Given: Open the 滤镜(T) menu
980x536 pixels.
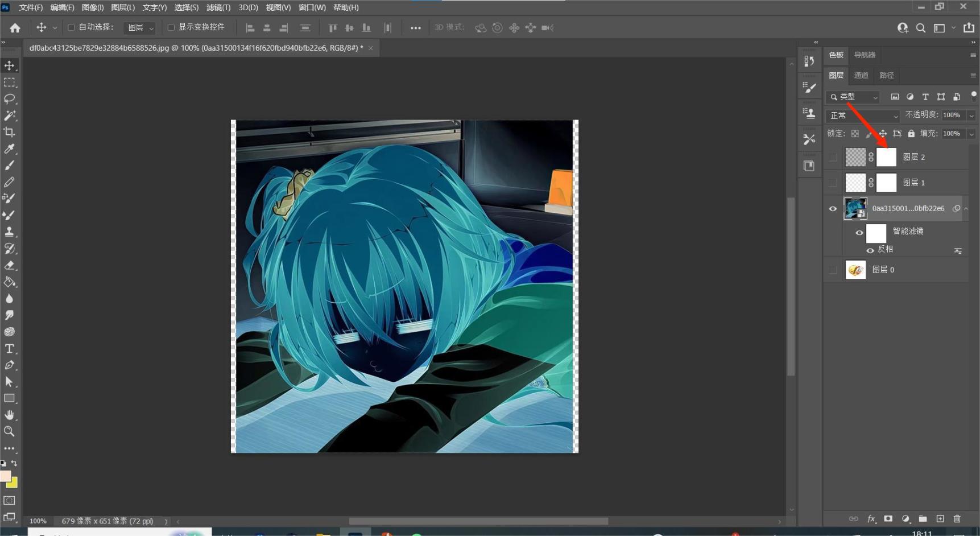Looking at the screenshot, I should (x=218, y=7).
